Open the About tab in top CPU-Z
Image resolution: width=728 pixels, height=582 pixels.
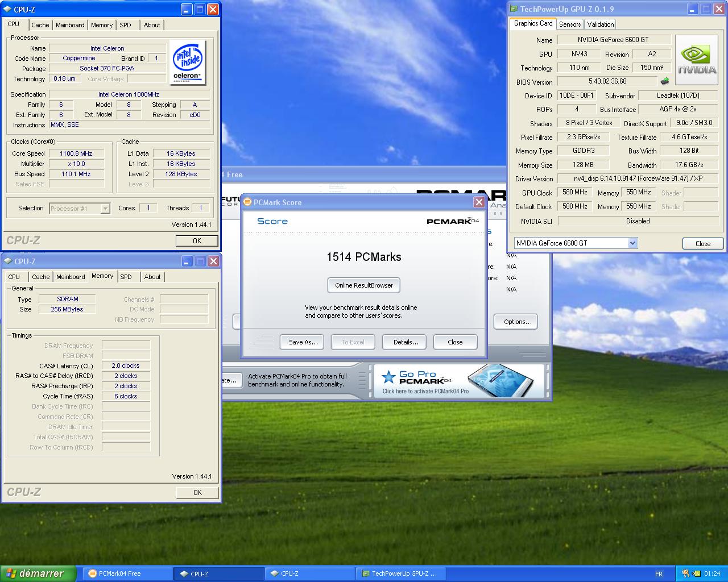coord(152,25)
